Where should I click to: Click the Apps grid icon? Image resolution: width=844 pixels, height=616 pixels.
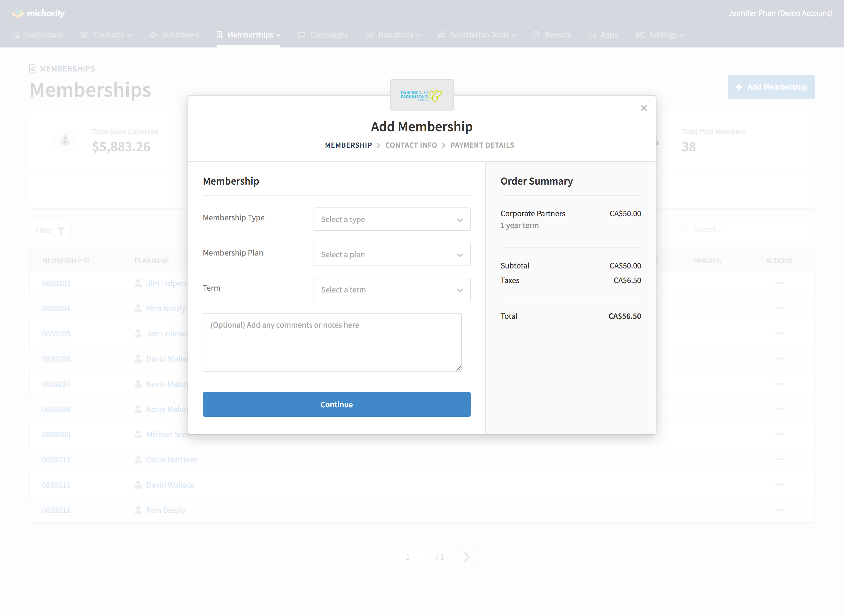[592, 35]
